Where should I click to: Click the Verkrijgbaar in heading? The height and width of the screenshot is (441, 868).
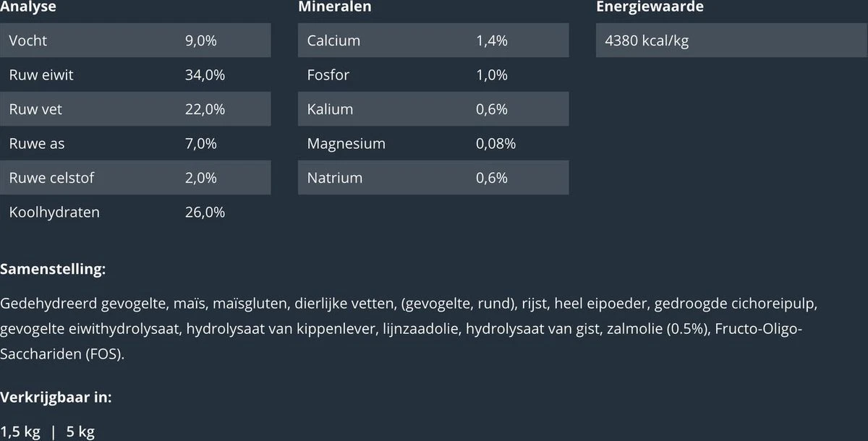(x=56, y=397)
